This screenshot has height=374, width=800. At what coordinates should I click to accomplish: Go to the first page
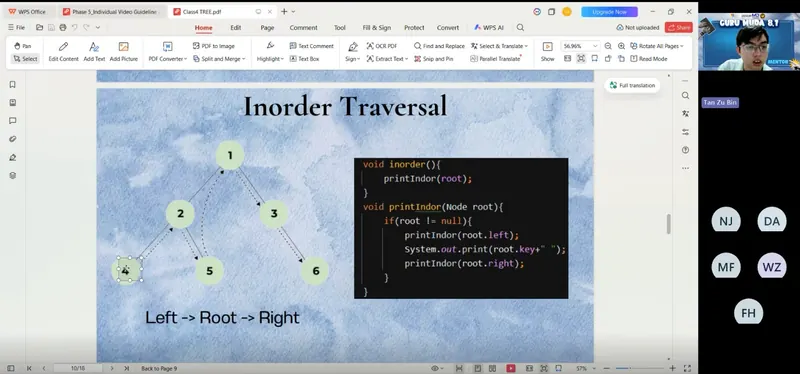coord(29,368)
